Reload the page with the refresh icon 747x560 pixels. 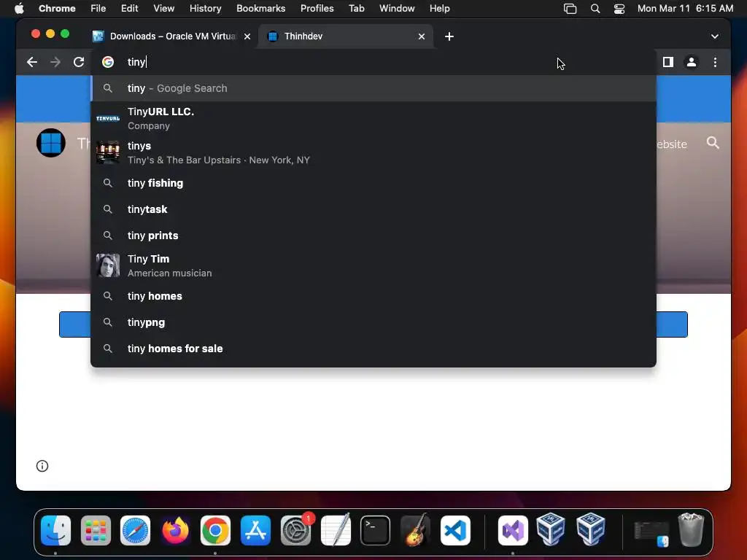pos(79,62)
